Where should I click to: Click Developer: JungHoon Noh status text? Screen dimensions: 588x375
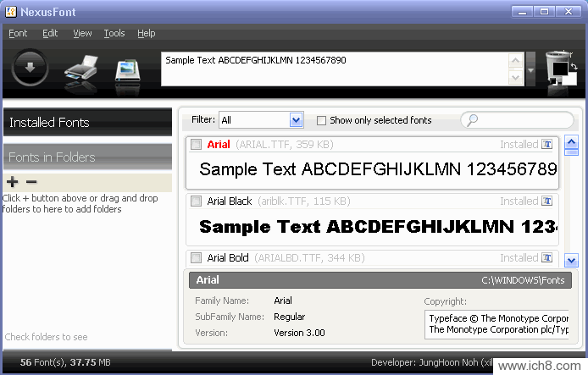pyautogui.click(x=432, y=362)
